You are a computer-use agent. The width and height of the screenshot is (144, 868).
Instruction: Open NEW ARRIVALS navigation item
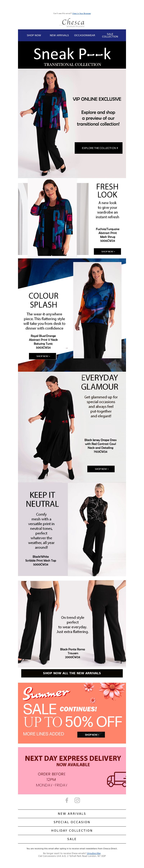(59, 35)
